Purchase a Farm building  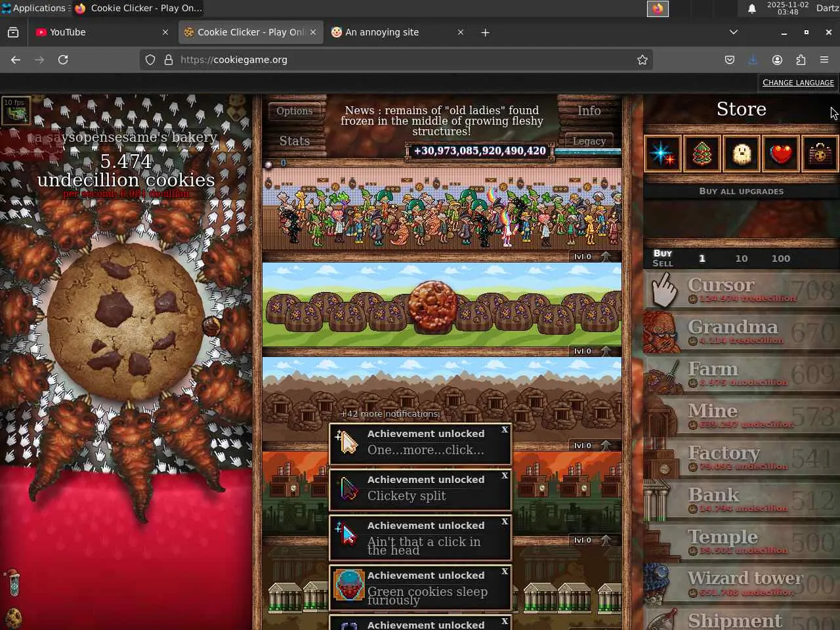tap(742, 374)
